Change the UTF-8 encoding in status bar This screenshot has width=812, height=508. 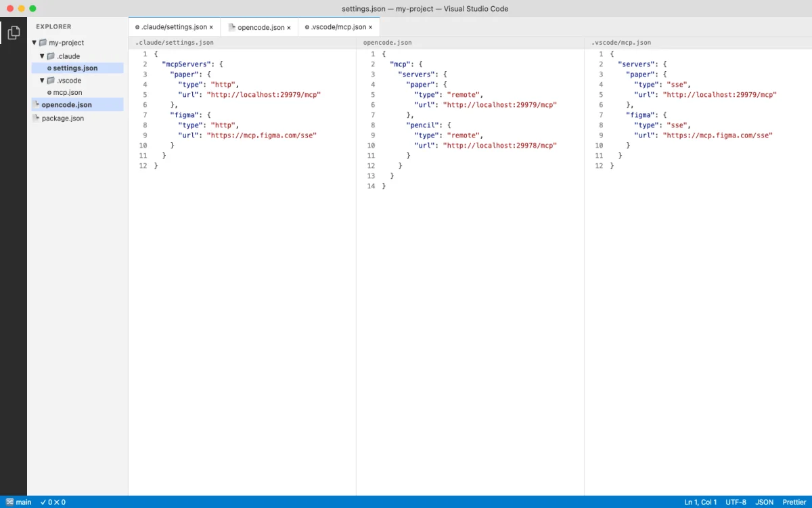click(x=736, y=502)
